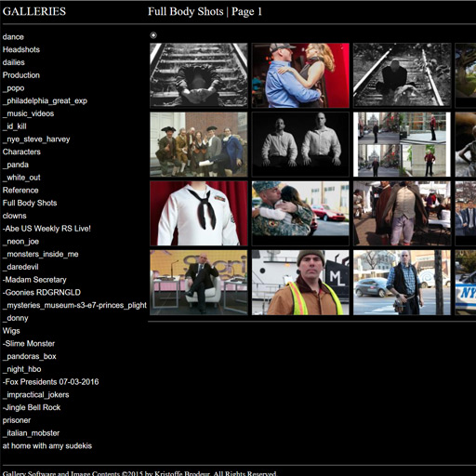View the soldier hugging child thumbnail
The width and height of the screenshot is (476, 476).
click(300, 214)
